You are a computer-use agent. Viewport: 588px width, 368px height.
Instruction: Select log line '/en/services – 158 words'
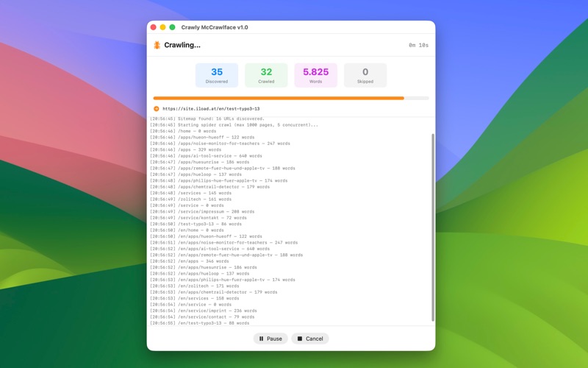pos(195,298)
